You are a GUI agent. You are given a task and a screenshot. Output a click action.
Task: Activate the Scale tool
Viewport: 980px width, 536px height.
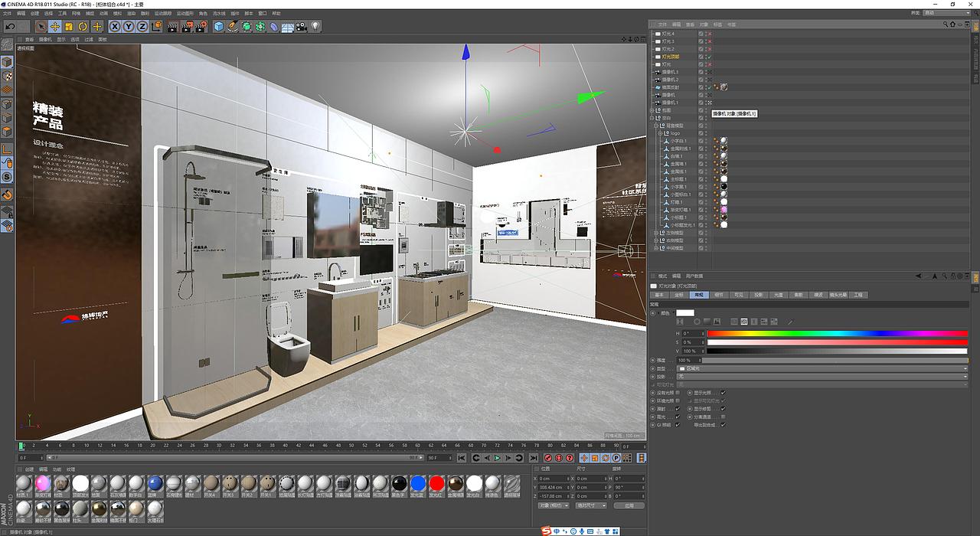tap(68, 27)
